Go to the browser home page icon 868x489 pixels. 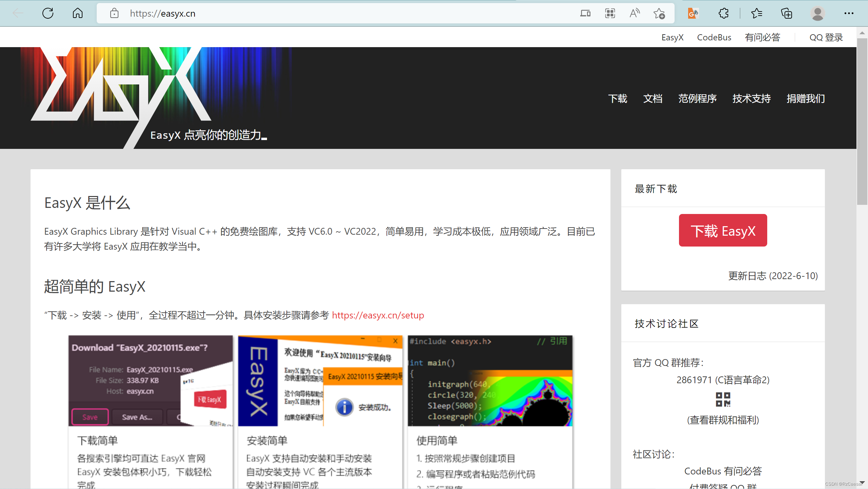click(x=78, y=14)
